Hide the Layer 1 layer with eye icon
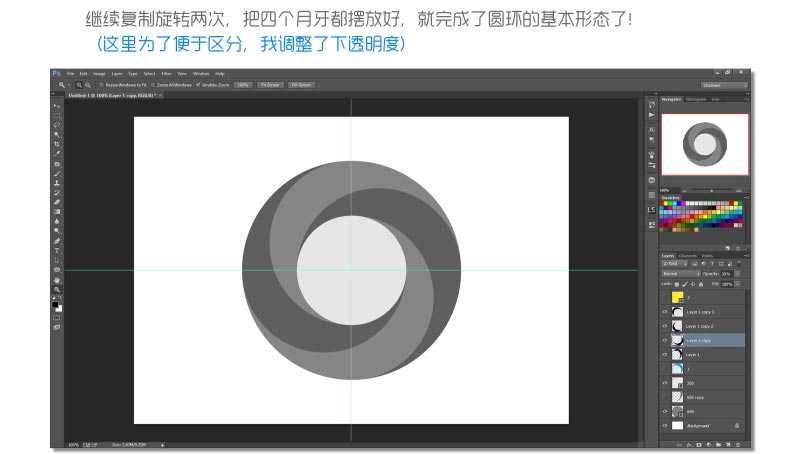 (x=665, y=354)
